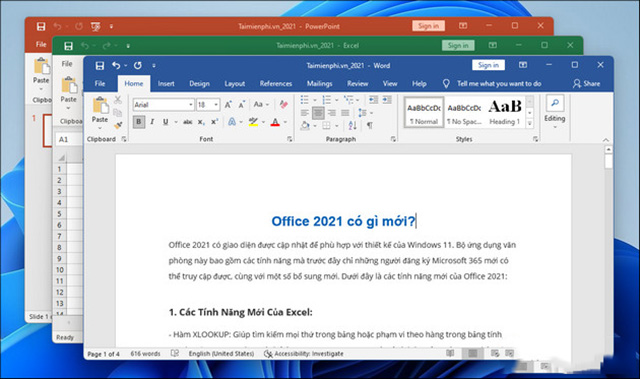Click the Sort A to Z icon

click(x=353, y=126)
